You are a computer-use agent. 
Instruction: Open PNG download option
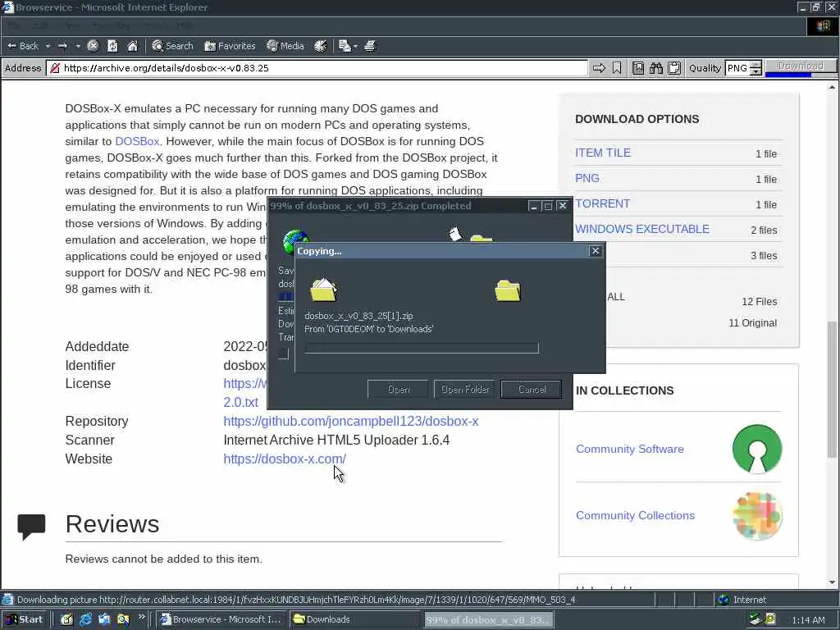[x=587, y=178]
